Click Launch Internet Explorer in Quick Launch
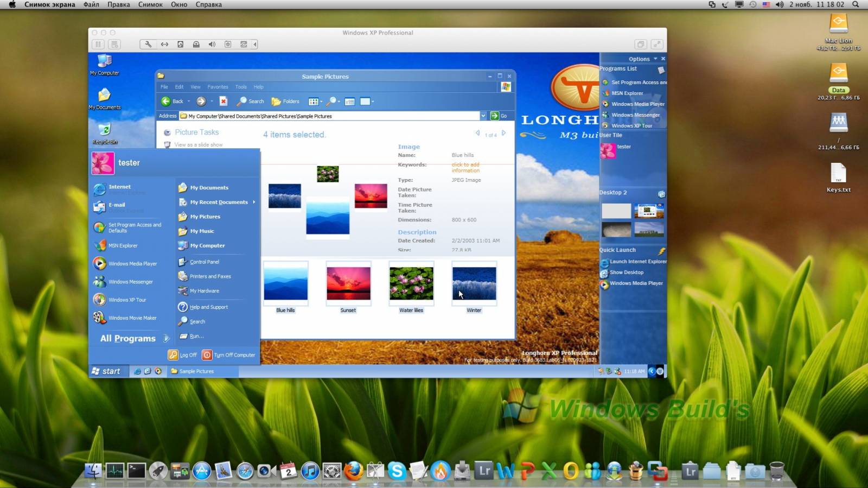 click(x=633, y=262)
